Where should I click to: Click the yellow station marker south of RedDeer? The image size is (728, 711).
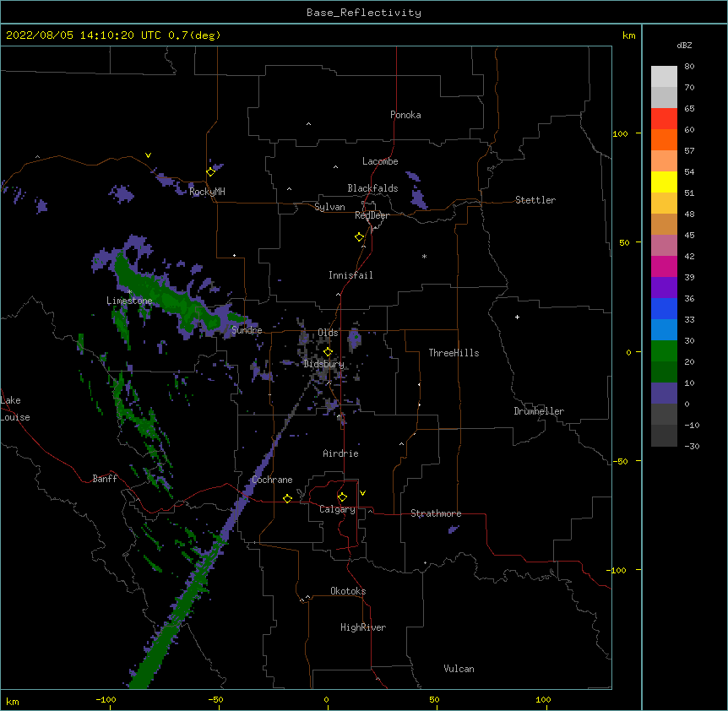[359, 237]
